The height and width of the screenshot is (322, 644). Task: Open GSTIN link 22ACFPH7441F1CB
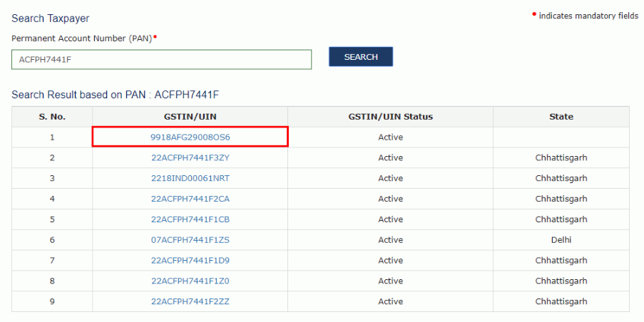tap(190, 219)
